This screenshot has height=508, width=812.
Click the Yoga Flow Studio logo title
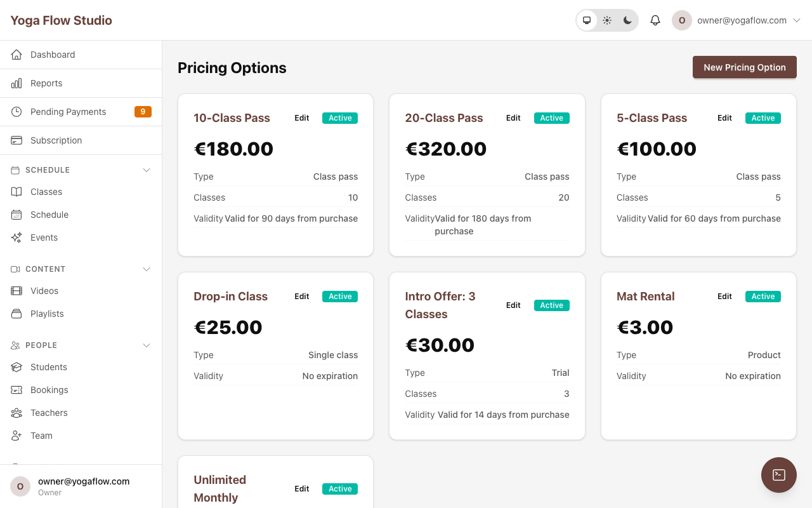point(61,20)
